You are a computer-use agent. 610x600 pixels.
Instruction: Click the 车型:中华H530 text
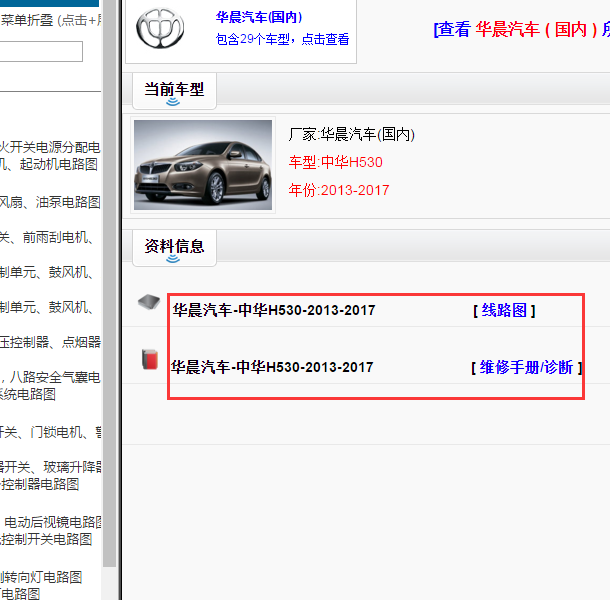(335, 162)
